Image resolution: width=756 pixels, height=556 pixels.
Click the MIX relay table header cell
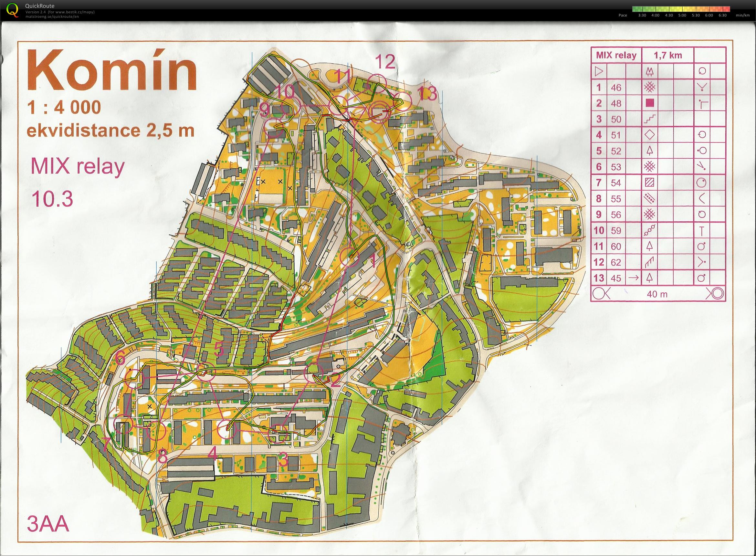point(616,55)
